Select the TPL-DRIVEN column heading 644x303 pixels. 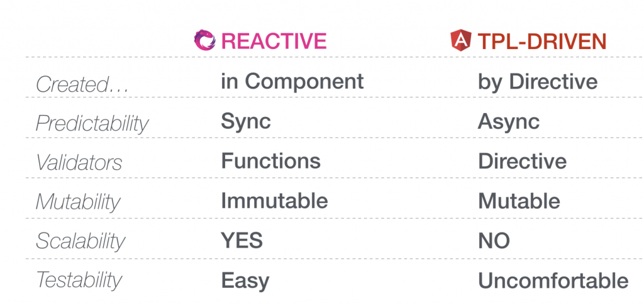541,41
